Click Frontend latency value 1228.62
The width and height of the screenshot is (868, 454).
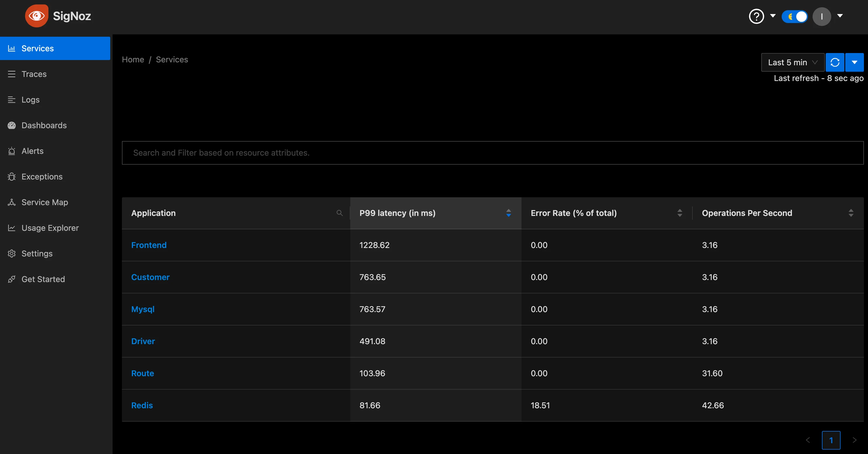click(x=374, y=245)
